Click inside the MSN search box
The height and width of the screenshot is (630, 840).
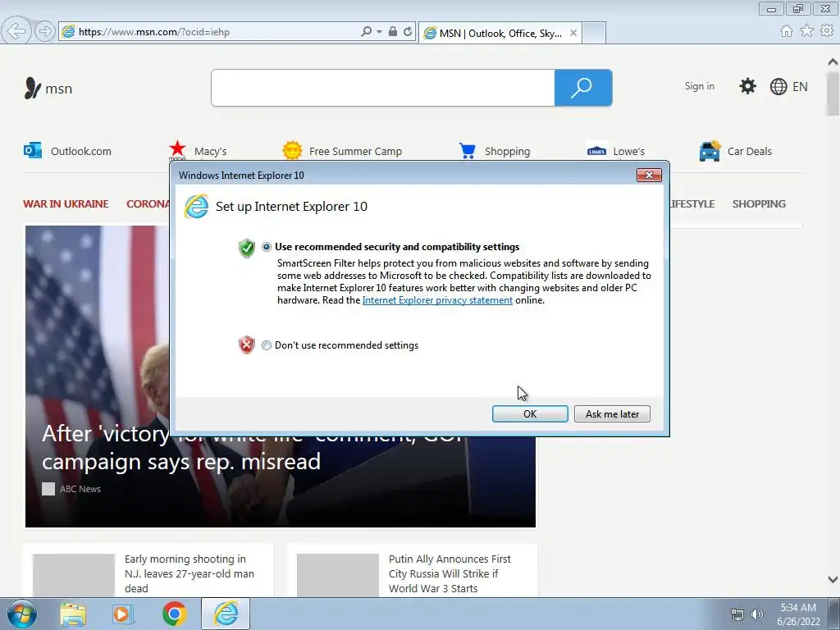[x=382, y=88]
